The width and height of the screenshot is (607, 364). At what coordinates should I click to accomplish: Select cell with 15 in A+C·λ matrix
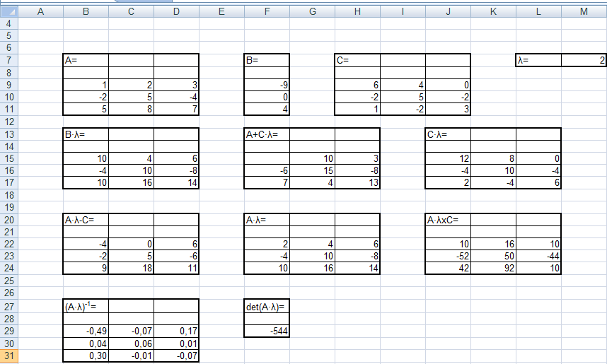point(313,170)
